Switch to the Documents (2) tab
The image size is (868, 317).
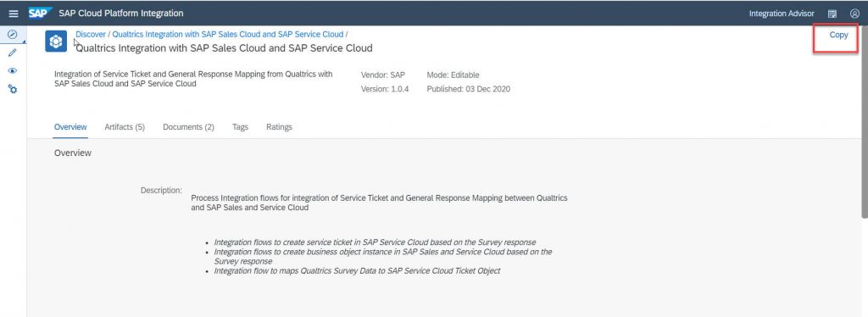coord(188,127)
